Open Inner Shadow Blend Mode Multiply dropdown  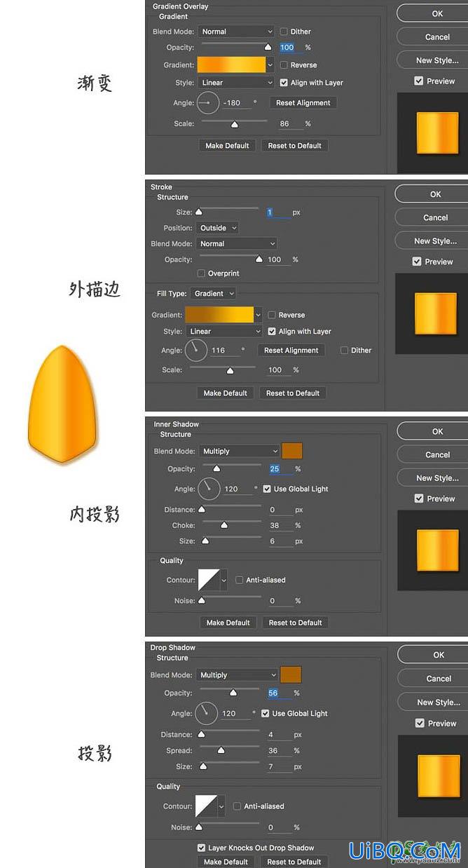tap(239, 452)
